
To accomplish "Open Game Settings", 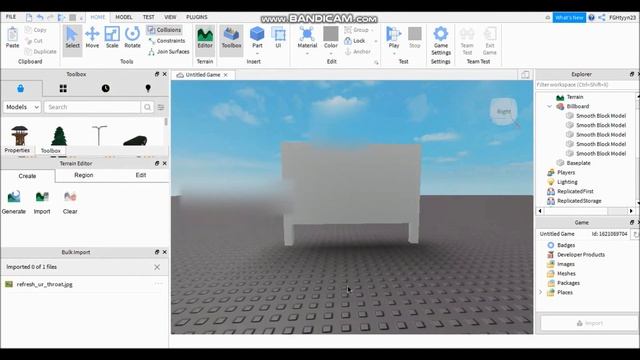I will (441, 41).
